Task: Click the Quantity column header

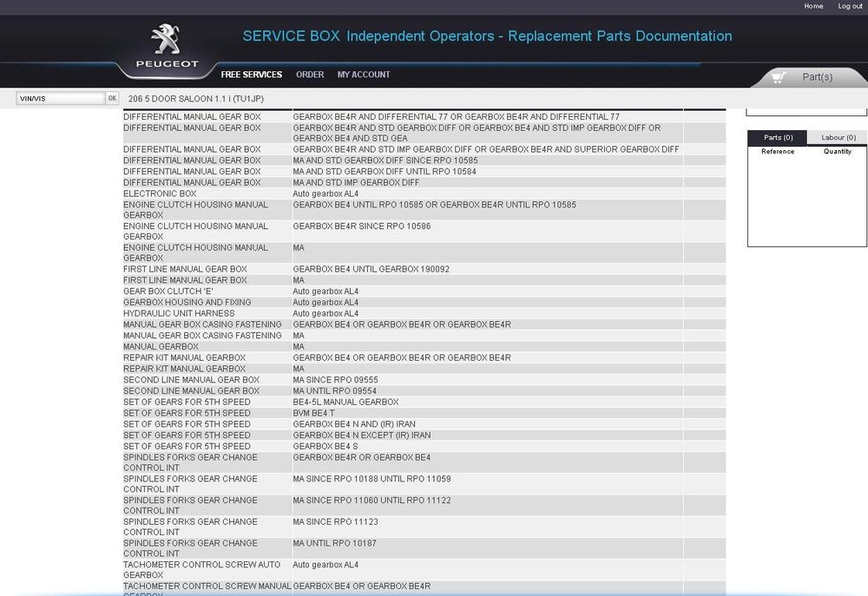Action: pyautogui.click(x=837, y=152)
